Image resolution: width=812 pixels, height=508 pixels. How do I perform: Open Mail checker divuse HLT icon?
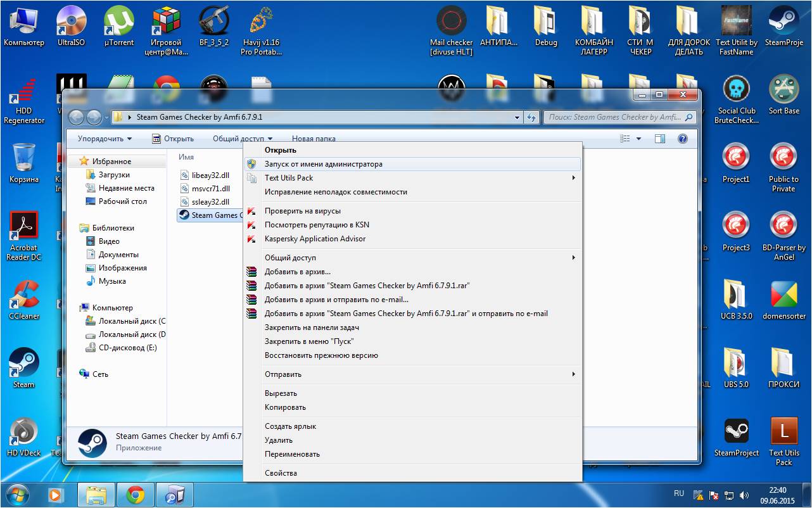point(452,31)
